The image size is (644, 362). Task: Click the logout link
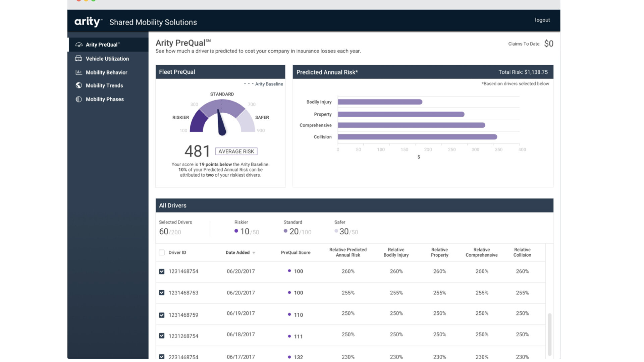point(542,20)
